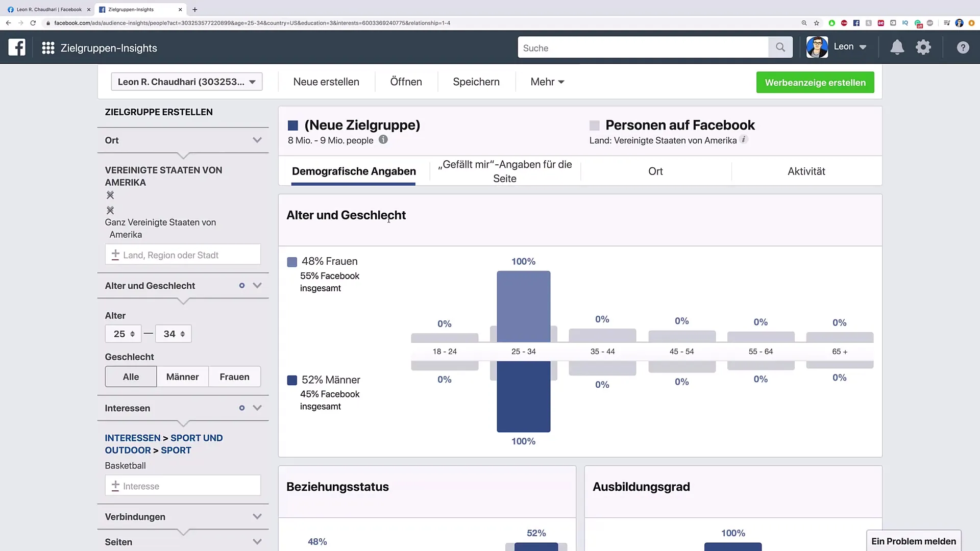Click the browser back arrow
The height and width of the screenshot is (551, 980).
[x=8, y=23]
